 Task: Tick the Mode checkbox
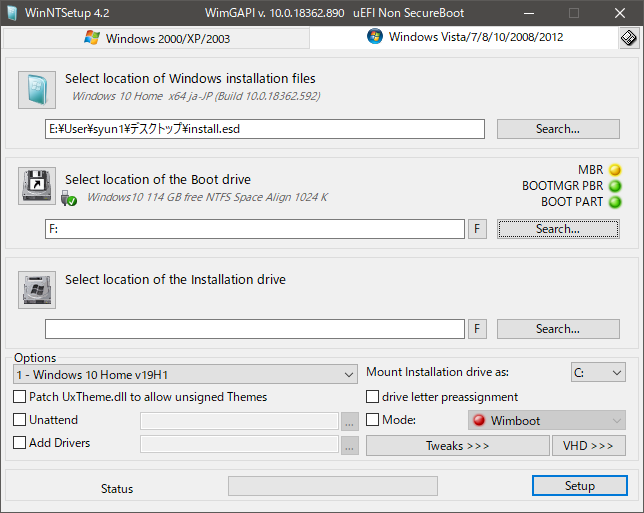(372, 420)
